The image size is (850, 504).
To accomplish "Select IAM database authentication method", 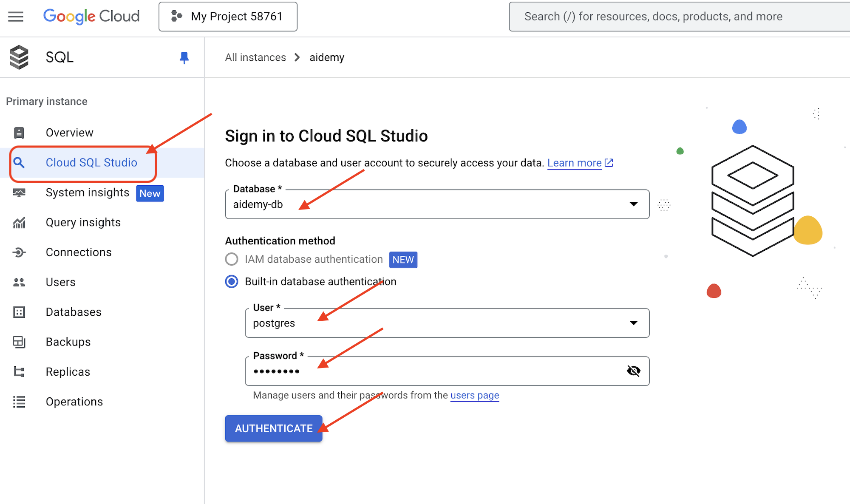I will pyautogui.click(x=231, y=259).
